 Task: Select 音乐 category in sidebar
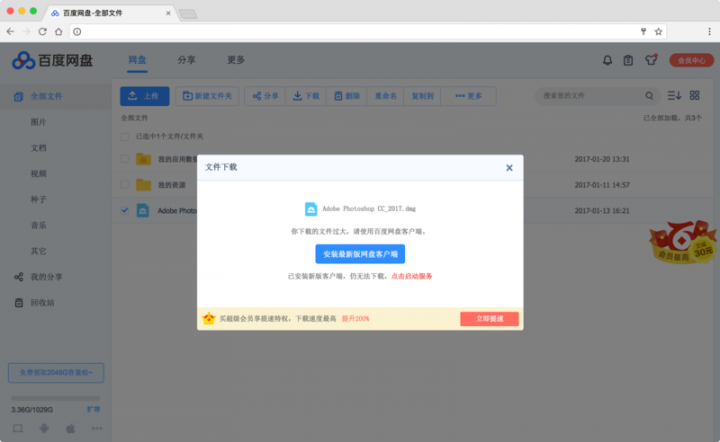pyautogui.click(x=39, y=225)
